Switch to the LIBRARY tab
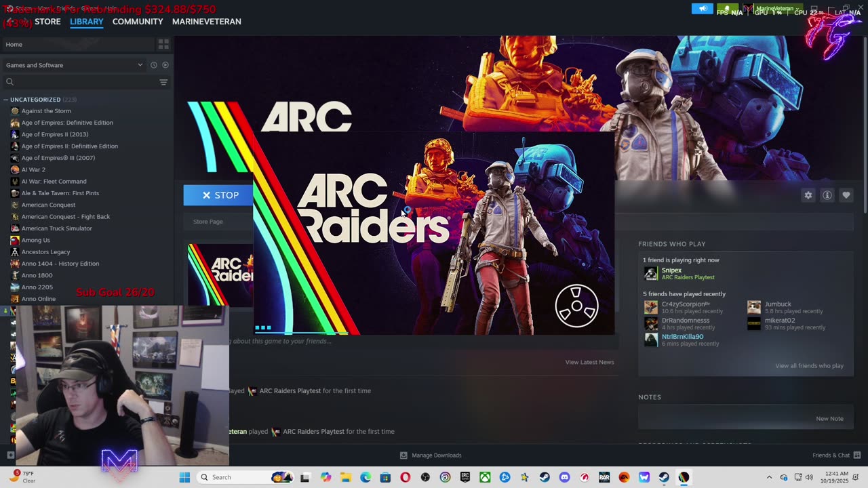Viewport: 868px width, 488px height. click(x=87, y=22)
